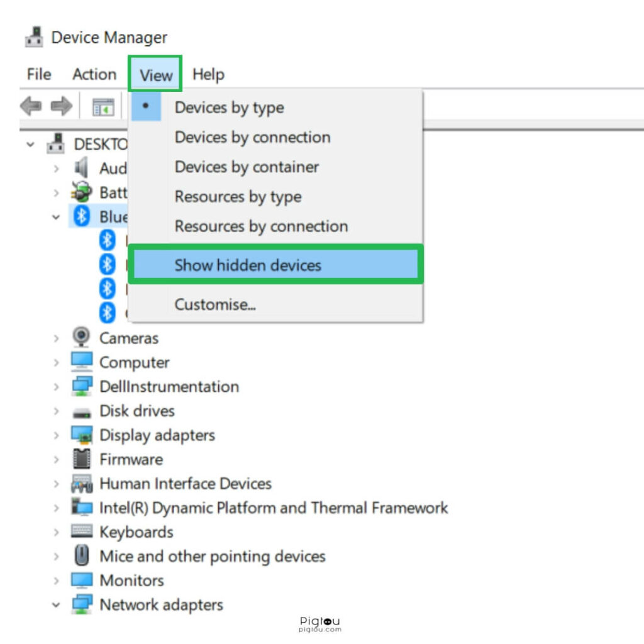
Task: Switch view to Devices by connection
Action: pos(275,136)
